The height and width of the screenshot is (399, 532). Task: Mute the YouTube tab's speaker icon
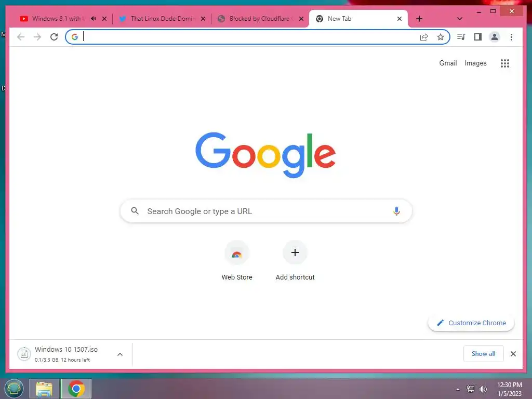(x=94, y=19)
